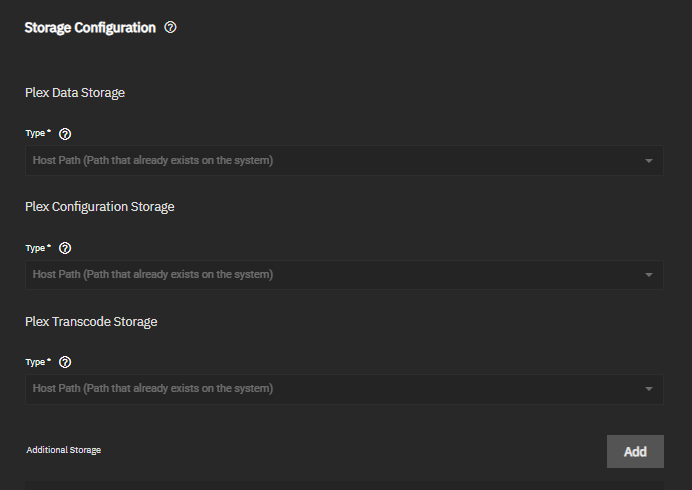The height and width of the screenshot is (490, 692).
Task: Select the Plex Configuration Storage section label
Action: [x=100, y=207]
